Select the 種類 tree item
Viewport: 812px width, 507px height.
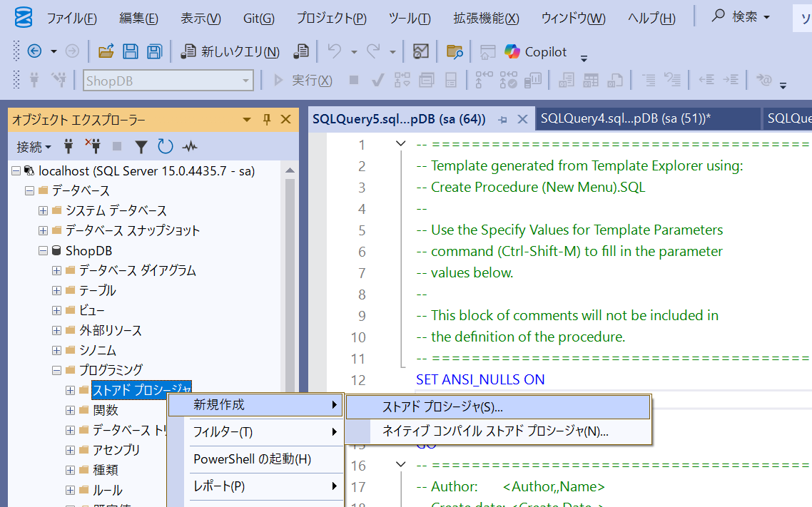coord(106,470)
